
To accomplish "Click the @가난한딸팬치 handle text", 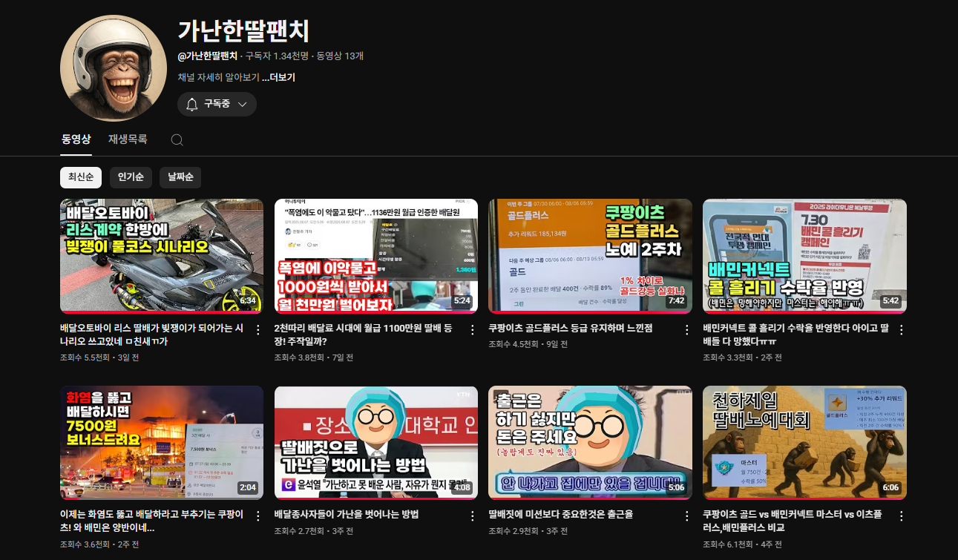I will pos(208,56).
